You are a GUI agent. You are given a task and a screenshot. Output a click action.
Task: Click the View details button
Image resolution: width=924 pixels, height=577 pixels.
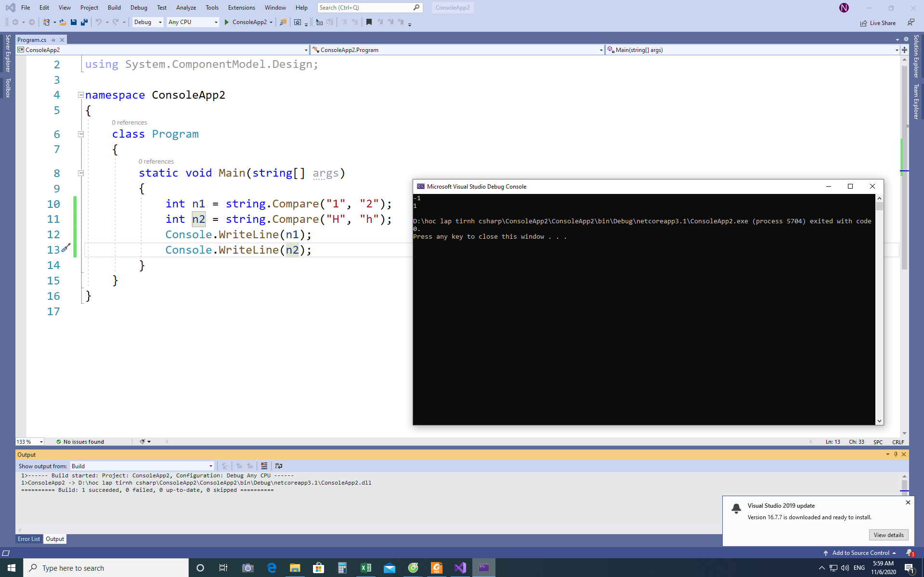[x=888, y=535]
